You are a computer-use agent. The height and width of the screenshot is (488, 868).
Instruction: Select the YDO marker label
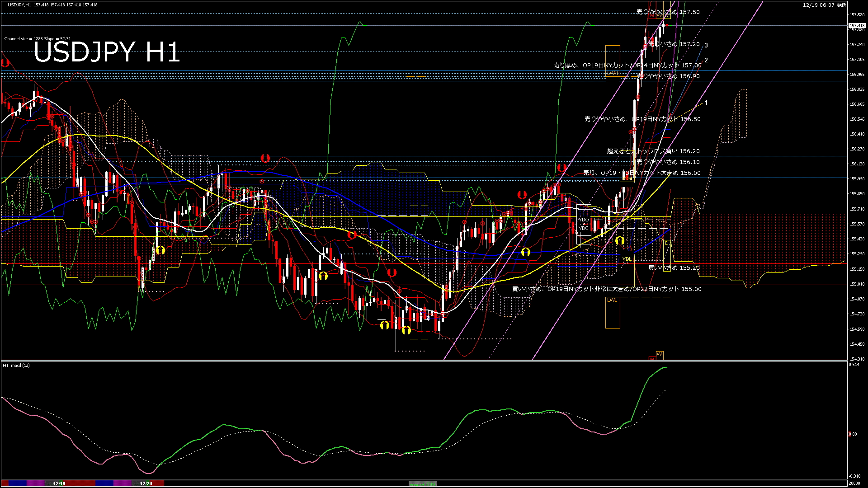[583, 220]
